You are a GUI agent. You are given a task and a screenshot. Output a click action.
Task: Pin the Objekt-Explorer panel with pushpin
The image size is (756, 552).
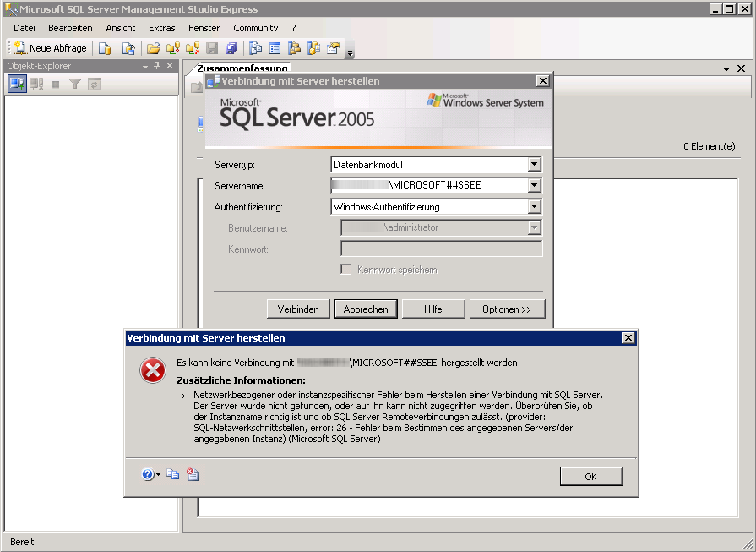(x=156, y=66)
